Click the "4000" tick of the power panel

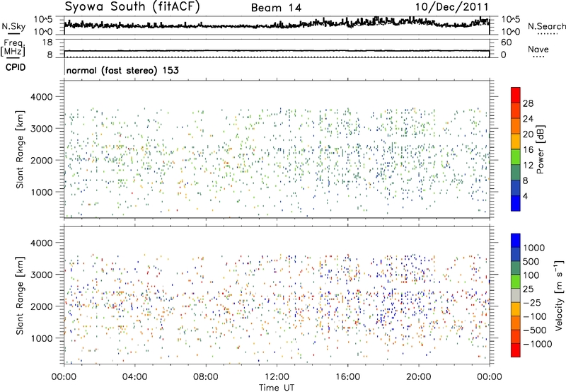[x=42, y=97]
